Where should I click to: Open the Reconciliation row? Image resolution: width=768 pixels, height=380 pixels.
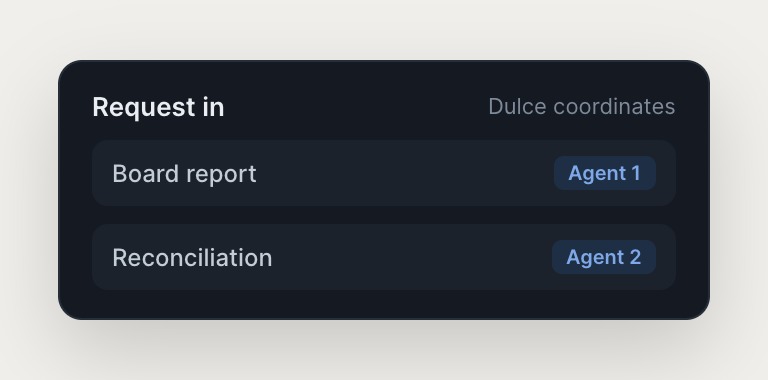click(x=384, y=257)
